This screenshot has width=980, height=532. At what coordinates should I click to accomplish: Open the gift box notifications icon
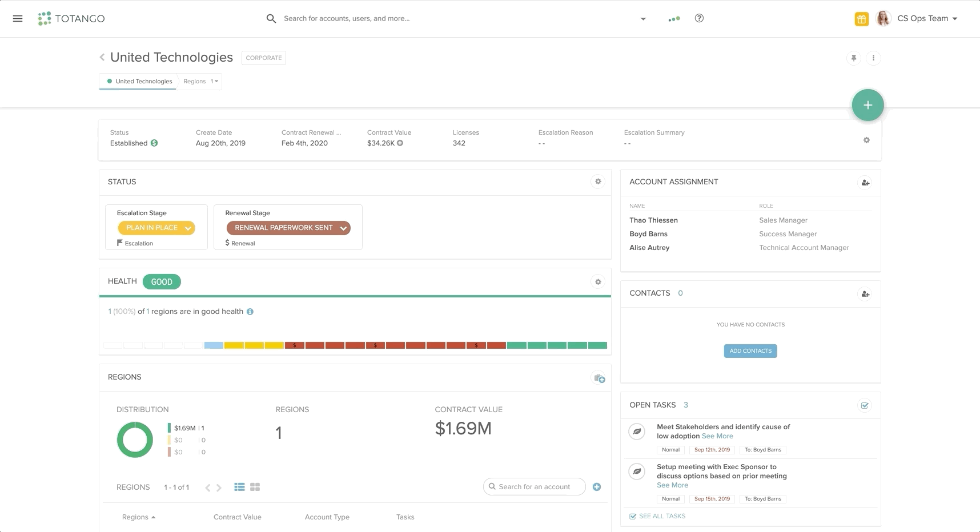(x=861, y=19)
